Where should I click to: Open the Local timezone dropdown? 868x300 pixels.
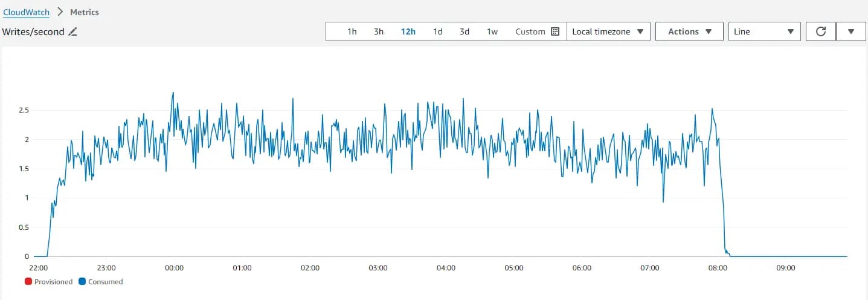(608, 31)
